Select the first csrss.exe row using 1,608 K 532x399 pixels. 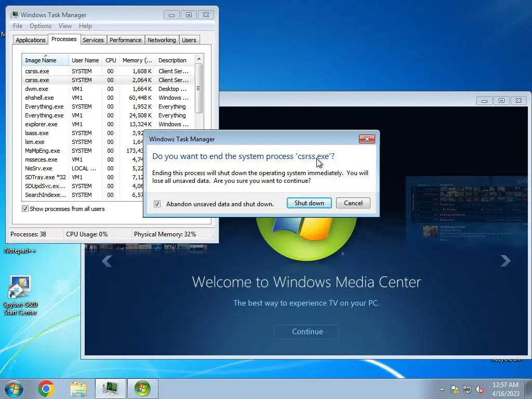pos(108,71)
